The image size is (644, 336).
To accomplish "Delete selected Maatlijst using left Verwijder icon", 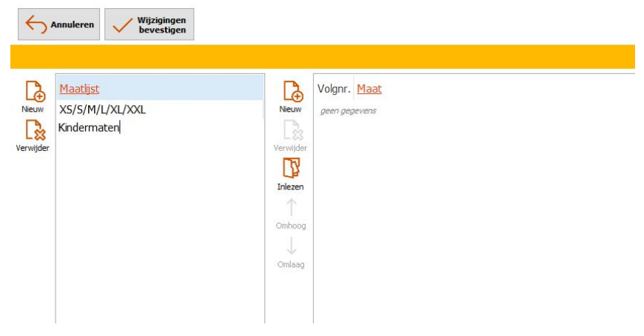I will 33,131.
